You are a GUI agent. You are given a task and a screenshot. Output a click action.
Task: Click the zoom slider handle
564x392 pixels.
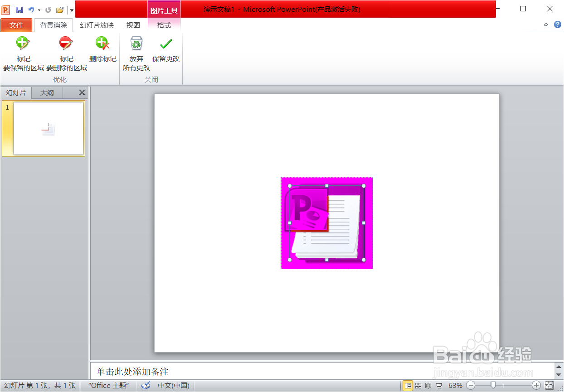493,385
